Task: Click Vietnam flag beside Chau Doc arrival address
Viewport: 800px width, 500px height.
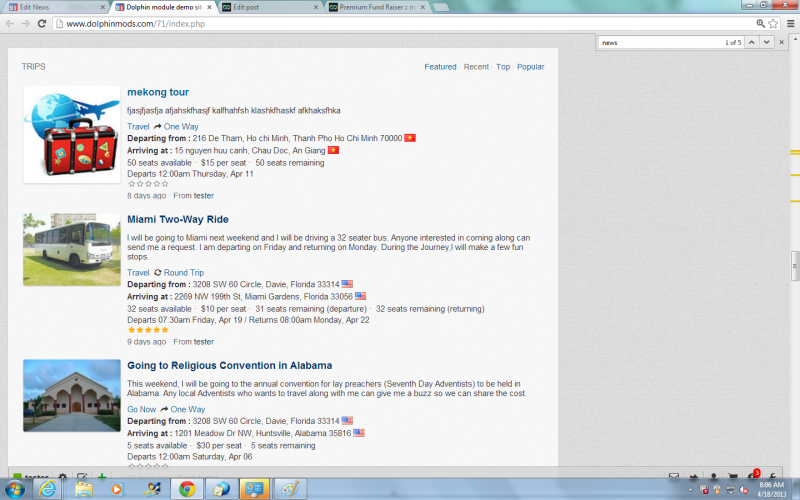Action: point(333,150)
